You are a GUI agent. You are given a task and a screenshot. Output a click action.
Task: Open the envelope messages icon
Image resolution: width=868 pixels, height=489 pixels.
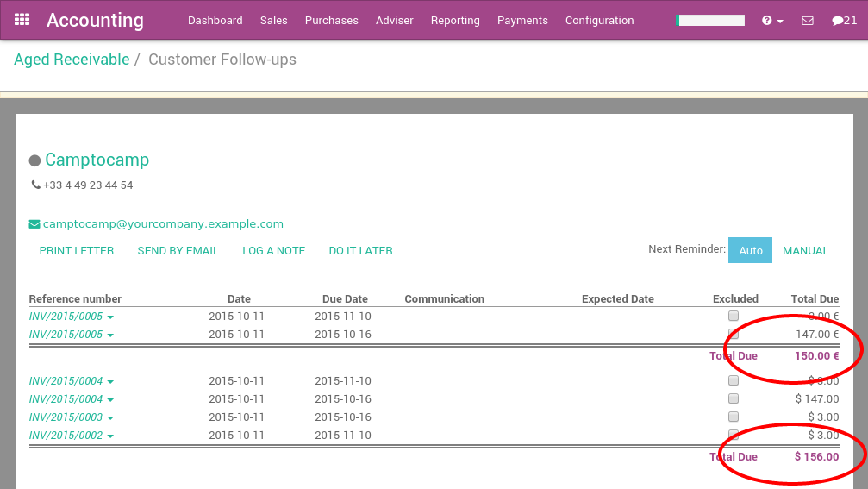(x=808, y=21)
